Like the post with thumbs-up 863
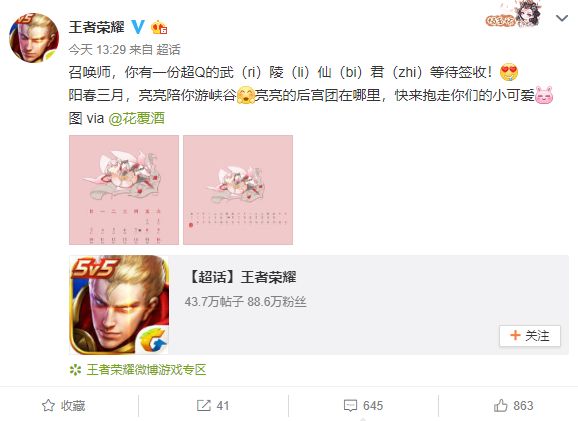This screenshot has width=578, height=421. point(513,406)
